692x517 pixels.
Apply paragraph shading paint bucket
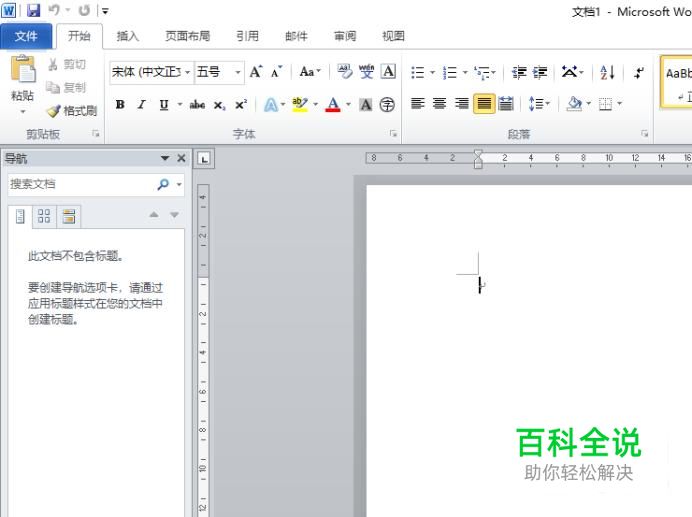pos(574,104)
